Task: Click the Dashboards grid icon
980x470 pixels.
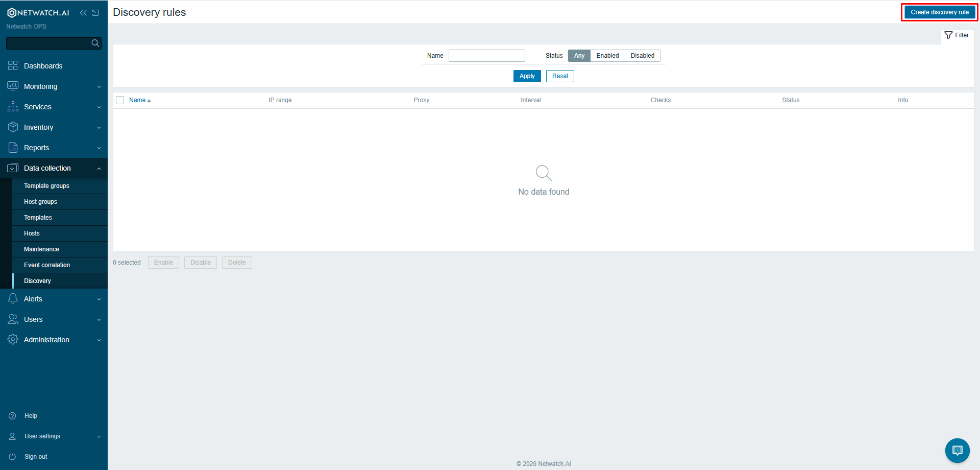Action: coord(13,66)
